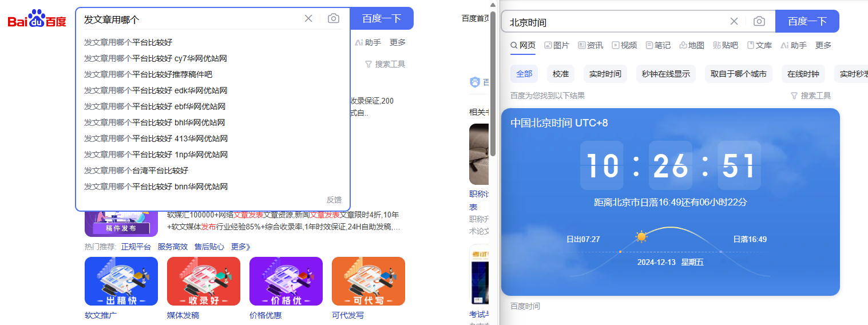Select suggestion 发文章用哪个平台比较好推荐稿件吧
This screenshot has height=325, width=868.
pos(148,74)
